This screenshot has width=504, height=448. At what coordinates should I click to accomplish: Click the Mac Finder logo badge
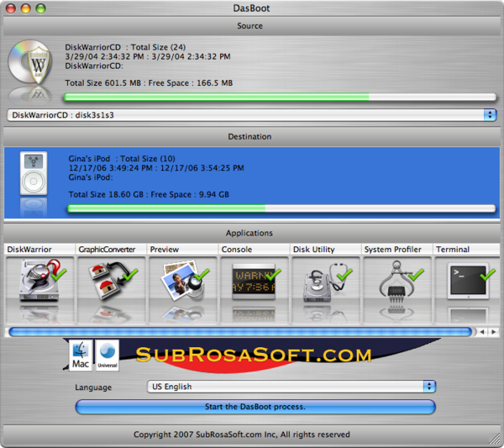pos(81,356)
